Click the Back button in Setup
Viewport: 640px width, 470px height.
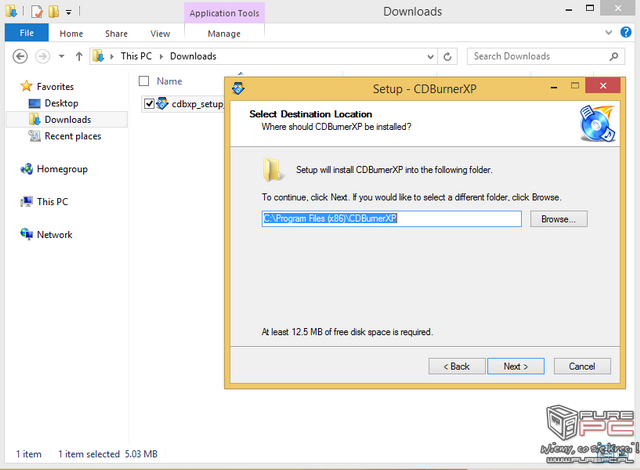point(457,366)
